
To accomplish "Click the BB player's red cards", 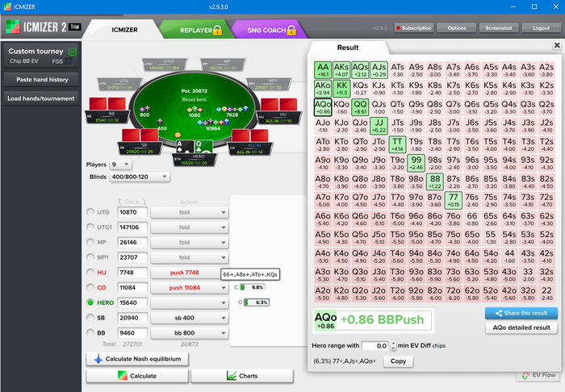I will 107,104.
